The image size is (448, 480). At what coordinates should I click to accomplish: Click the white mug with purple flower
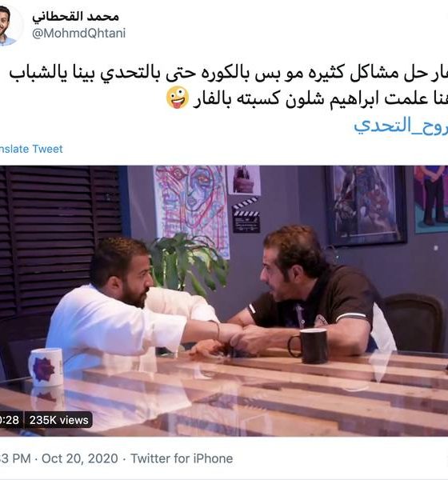tap(46, 367)
